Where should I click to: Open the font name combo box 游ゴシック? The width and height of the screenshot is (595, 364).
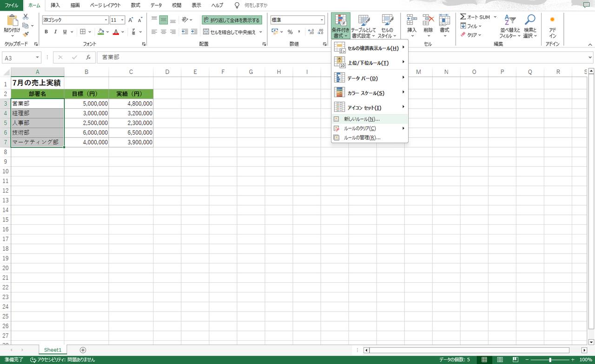[75, 20]
